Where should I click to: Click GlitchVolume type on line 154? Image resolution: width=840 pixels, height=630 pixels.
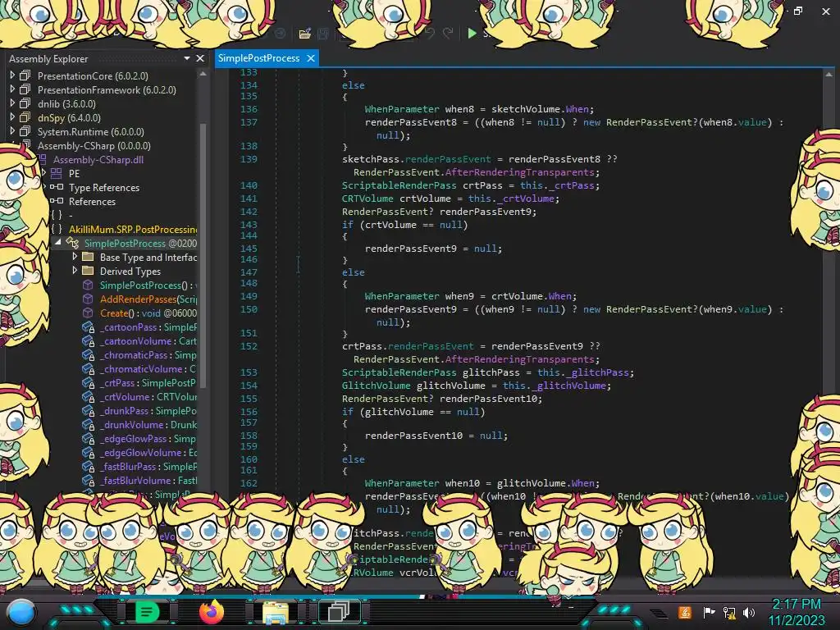(376, 386)
